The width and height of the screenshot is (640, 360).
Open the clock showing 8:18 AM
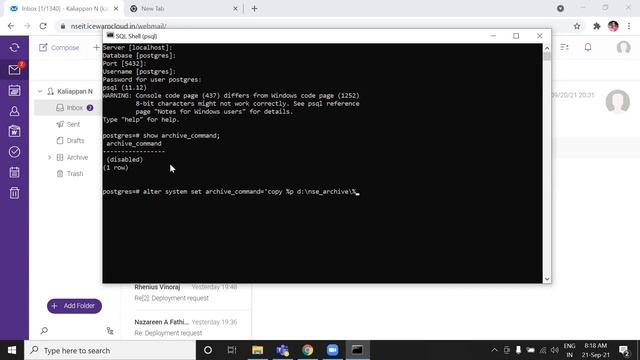[x=596, y=350]
